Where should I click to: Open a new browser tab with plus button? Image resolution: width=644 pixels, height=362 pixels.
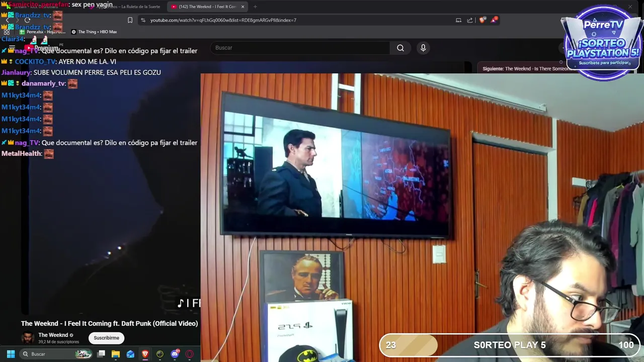click(x=255, y=7)
